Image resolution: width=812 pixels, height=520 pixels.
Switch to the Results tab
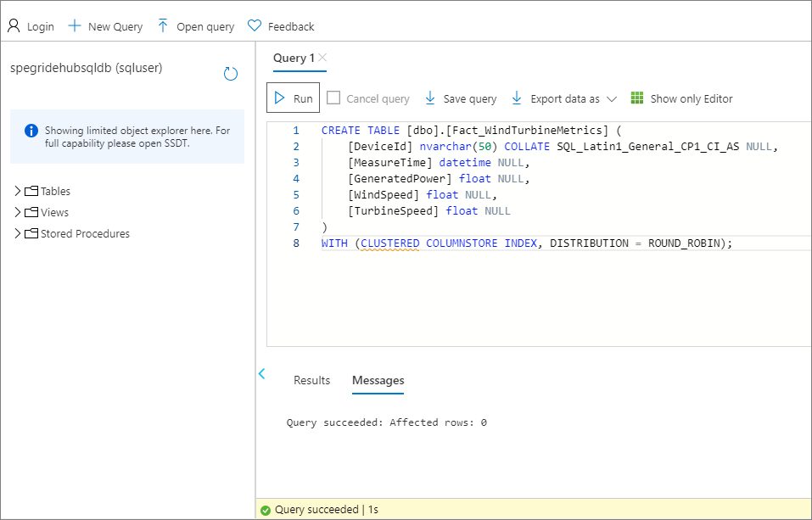pos(311,380)
